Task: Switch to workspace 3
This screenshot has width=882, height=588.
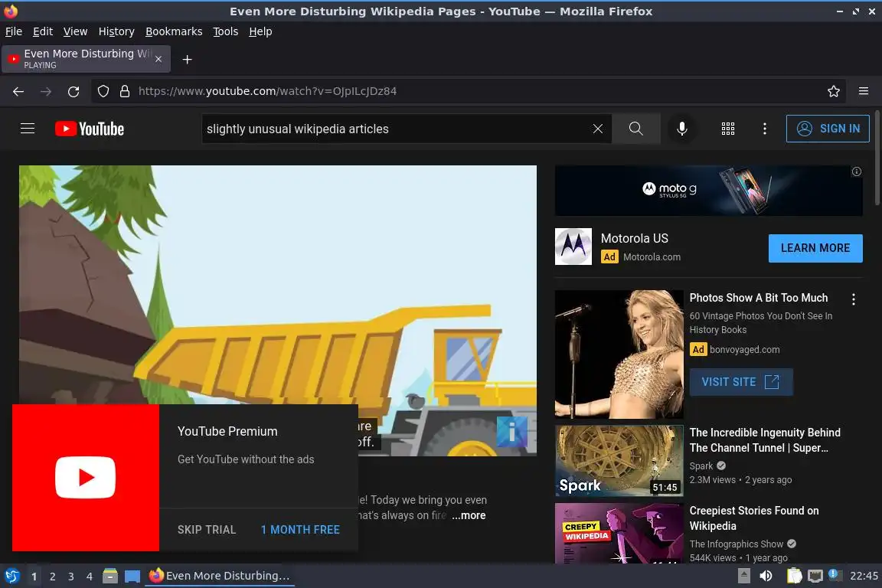Action: pyautogui.click(x=71, y=577)
